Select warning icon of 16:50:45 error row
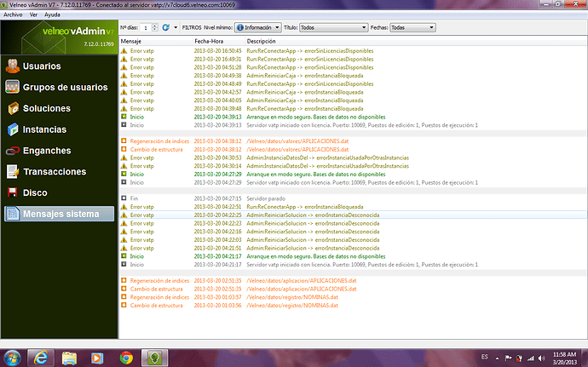This screenshot has width=588, height=367. [124, 50]
